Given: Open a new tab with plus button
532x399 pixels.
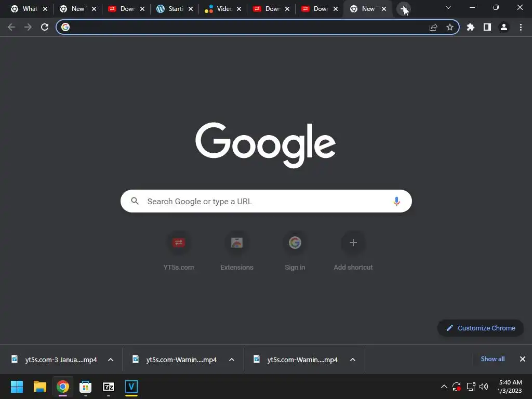Looking at the screenshot, I should 403,9.
